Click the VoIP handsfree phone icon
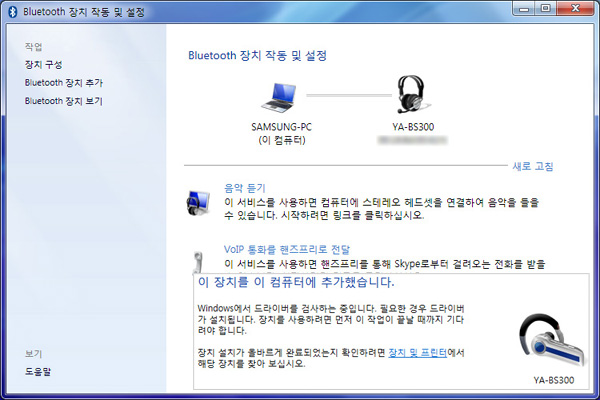This screenshot has width=600, height=400. [x=198, y=262]
